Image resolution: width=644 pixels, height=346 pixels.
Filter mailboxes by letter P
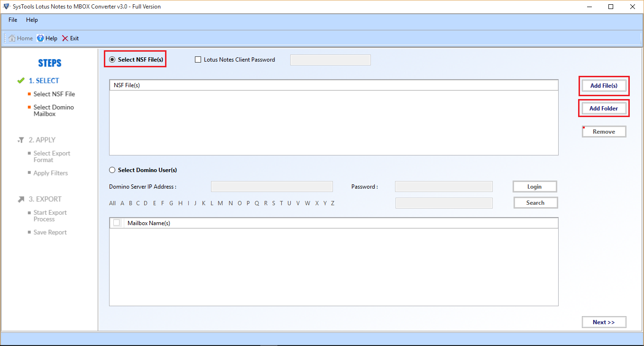coord(248,203)
